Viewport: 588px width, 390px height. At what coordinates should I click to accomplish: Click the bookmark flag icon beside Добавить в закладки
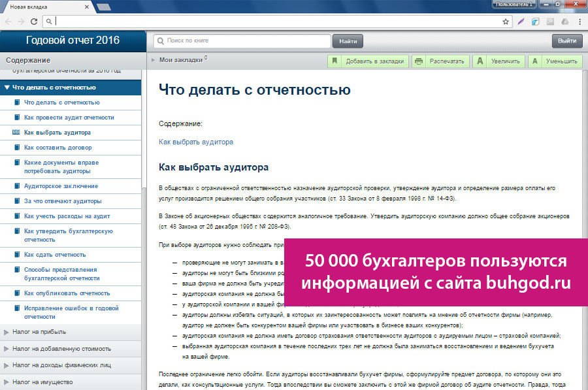click(335, 61)
